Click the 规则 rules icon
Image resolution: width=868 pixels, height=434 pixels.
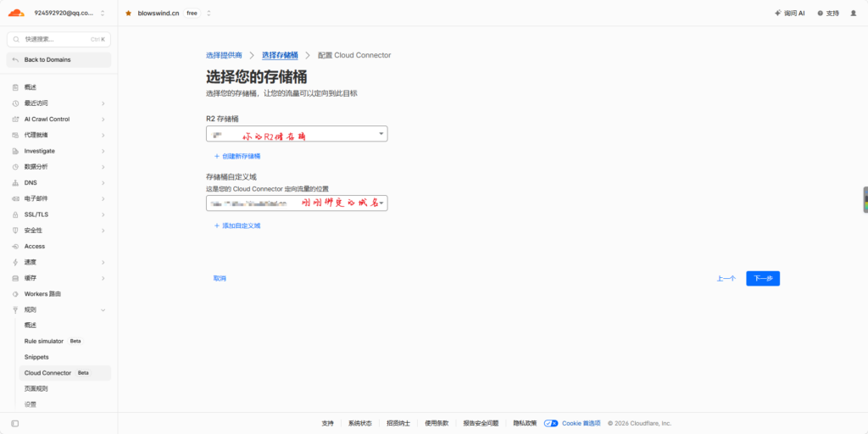click(x=15, y=310)
